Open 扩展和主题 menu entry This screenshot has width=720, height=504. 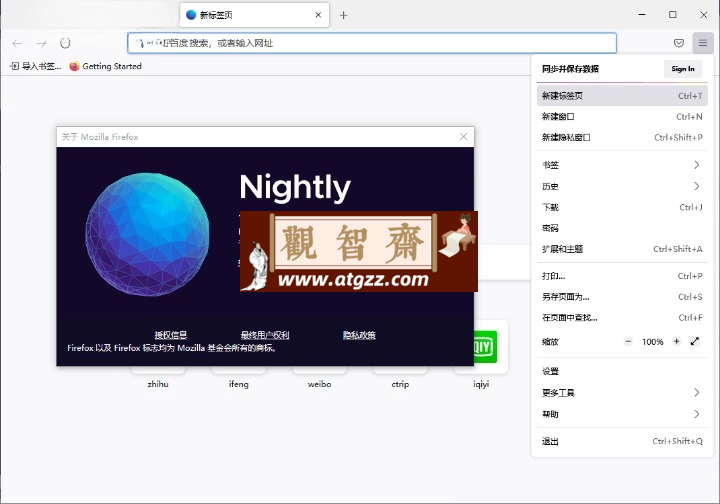coord(622,249)
